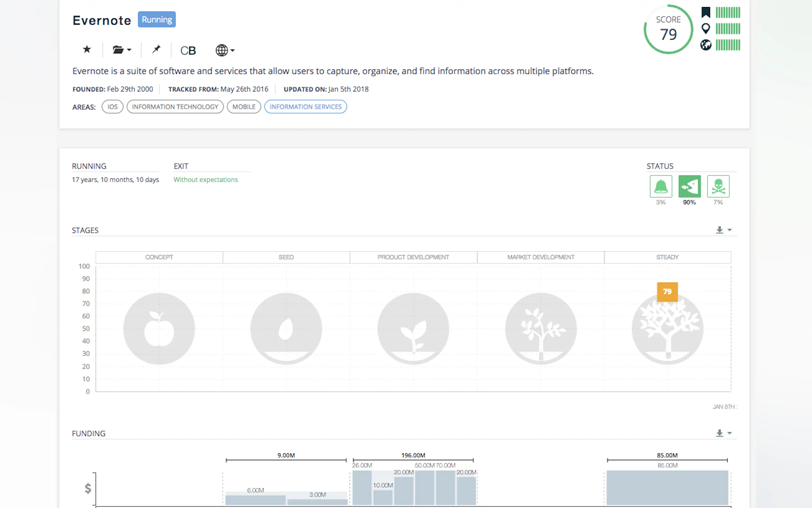Click the Updated On Jan 5th 2018 text
Screen dimensions: 812x508
pos(326,89)
